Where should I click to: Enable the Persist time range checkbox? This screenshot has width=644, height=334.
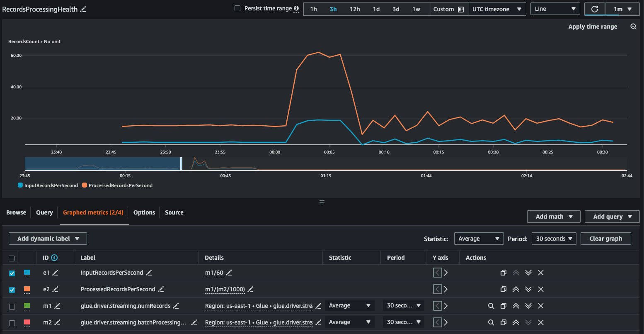pos(237,8)
